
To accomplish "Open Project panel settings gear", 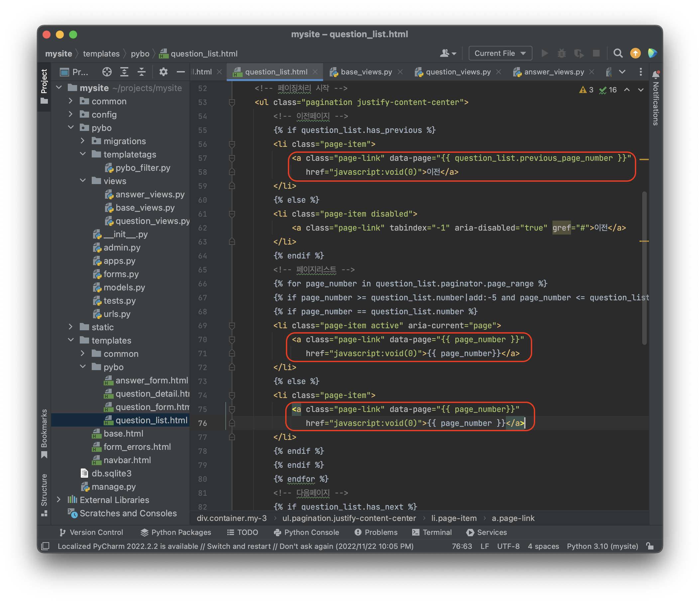I will point(164,72).
